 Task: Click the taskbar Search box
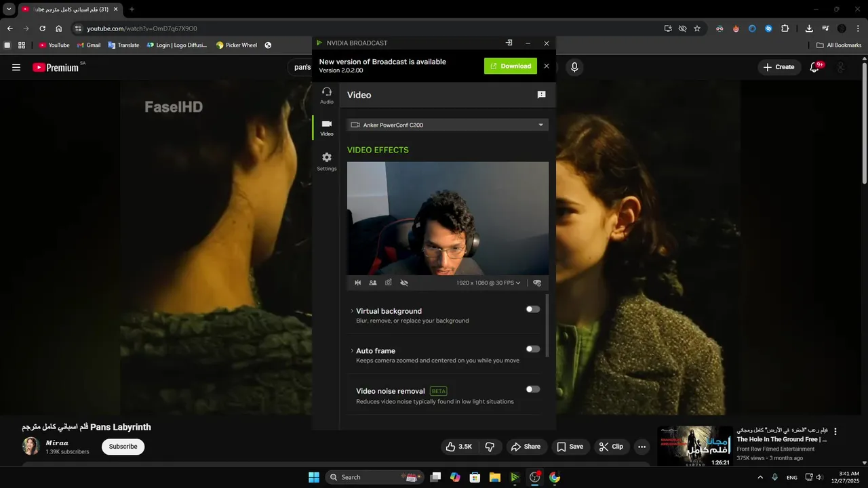tap(375, 477)
